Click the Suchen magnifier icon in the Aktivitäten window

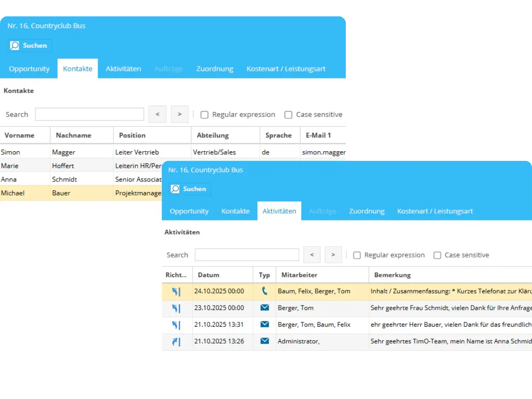coord(176,188)
